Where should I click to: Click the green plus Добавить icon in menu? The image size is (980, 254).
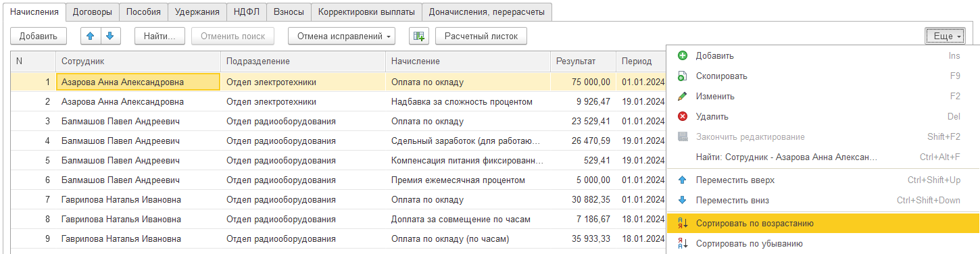[683, 55]
